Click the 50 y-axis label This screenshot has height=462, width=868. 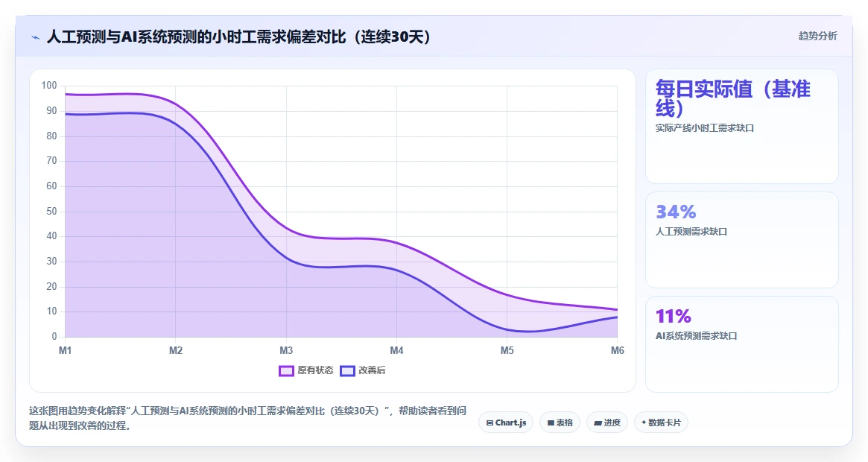coord(51,211)
